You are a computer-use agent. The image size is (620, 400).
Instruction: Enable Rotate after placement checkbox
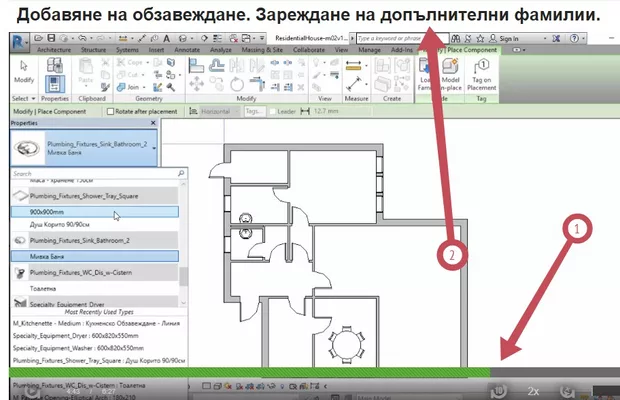[x=110, y=111]
